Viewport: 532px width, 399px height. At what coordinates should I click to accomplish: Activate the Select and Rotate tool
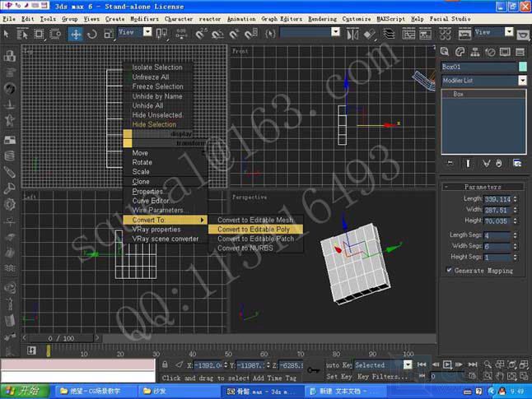pos(92,35)
